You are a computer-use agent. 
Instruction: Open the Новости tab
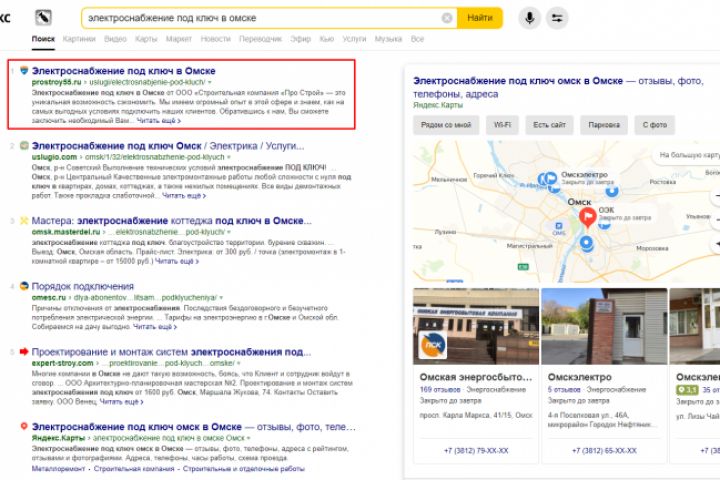pyautogui.click(x=215, y=39)
